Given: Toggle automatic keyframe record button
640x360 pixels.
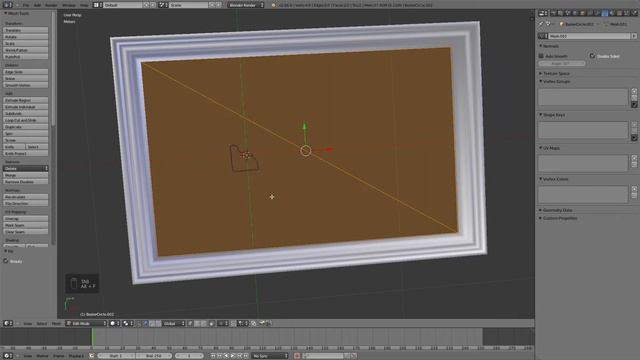Looking at the screenshot, I should pyautogui.click(x=297, y=356).
